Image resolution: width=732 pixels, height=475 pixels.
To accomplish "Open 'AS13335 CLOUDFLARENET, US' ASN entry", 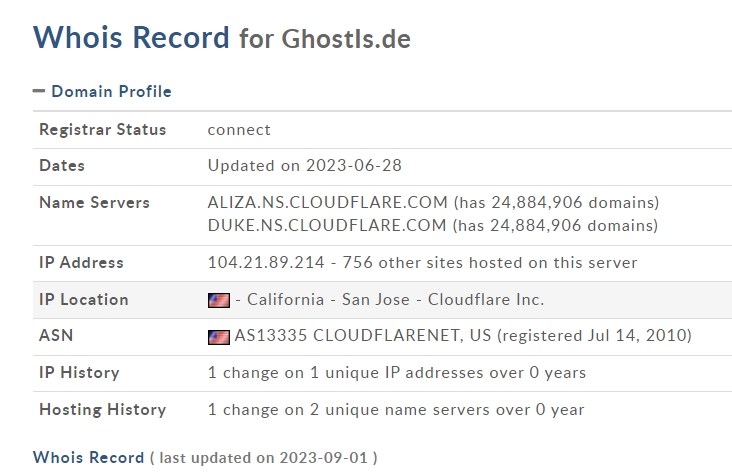I will 363,335.
